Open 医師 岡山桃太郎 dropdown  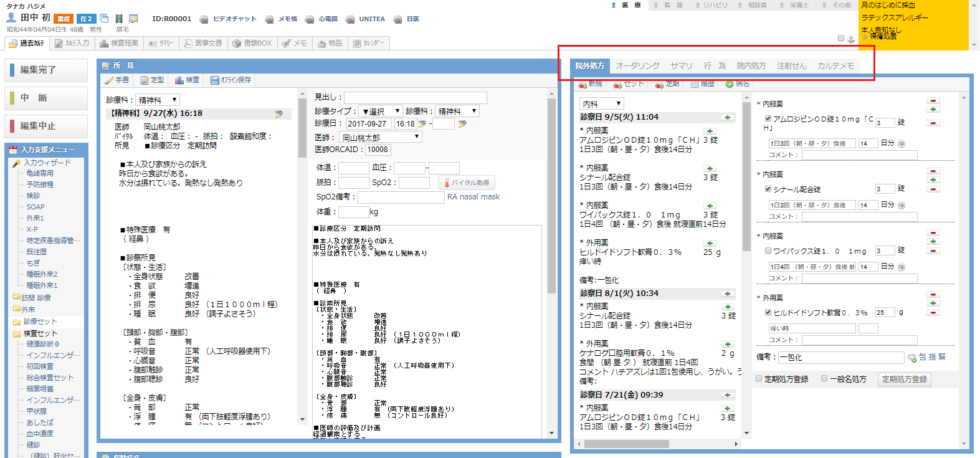click(x=381, y=138)
